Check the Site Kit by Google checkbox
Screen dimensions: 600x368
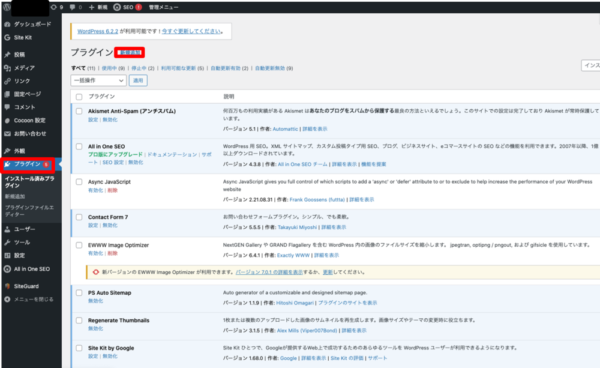[79, 348]
